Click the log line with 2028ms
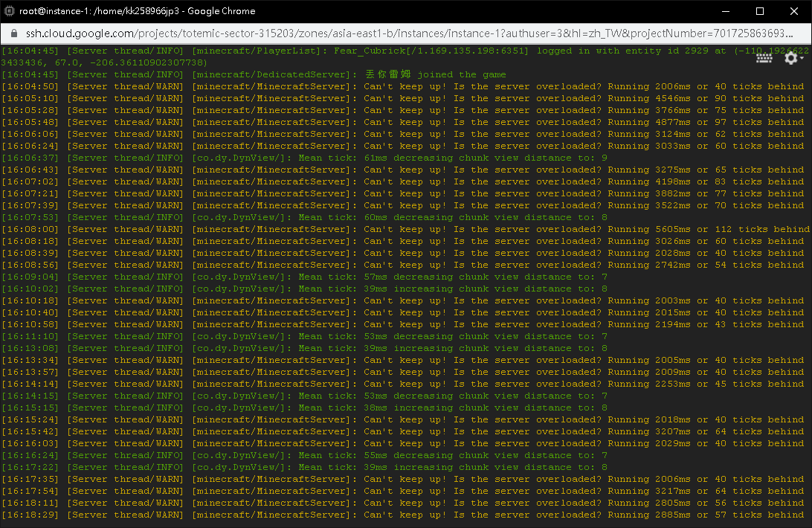This screenshot has width=812, height=528. (402, 254)
